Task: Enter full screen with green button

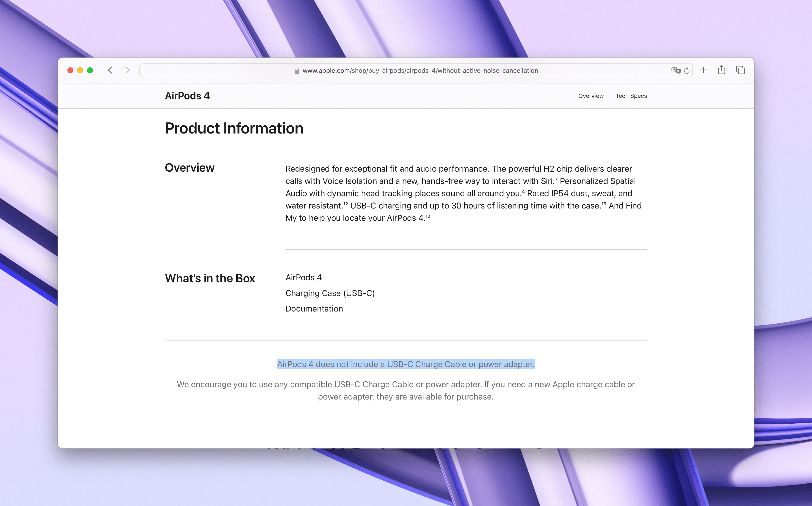Action: click(x=90, y=70)
